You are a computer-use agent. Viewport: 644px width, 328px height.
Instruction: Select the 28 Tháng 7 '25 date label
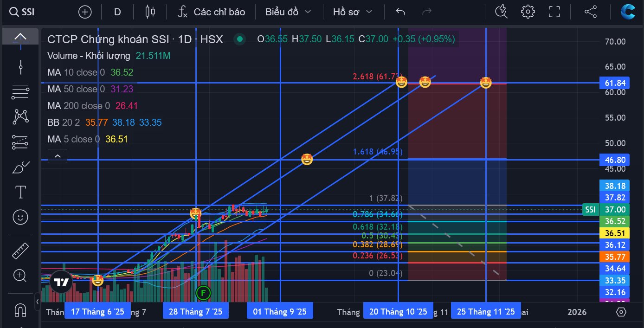click(x=195, y=312)
